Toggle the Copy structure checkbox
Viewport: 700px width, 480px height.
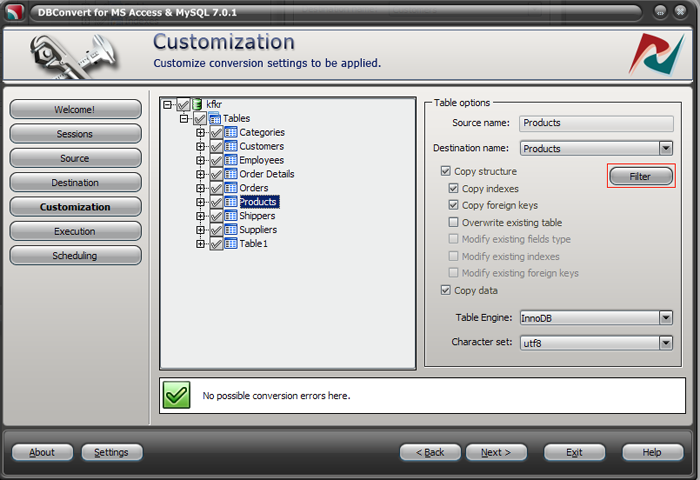pos(446,171)
